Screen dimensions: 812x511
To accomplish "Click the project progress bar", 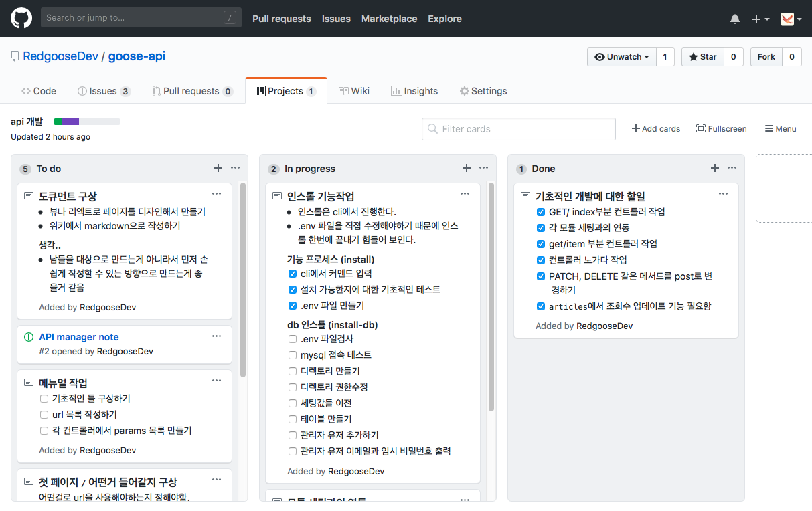I will click(87, 122).
